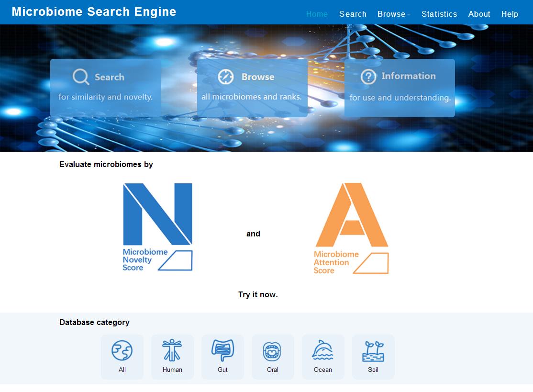The height and width of the screenshot is (392, 533).
Task: Click the 'all microbiomes and ranks' card text
Action: pos(252,97)
